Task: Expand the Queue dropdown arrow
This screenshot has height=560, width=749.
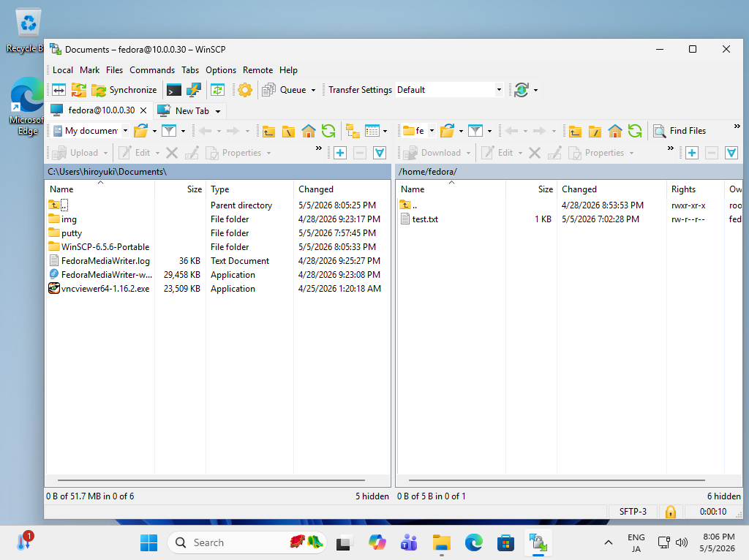Action: click(313, 90)
